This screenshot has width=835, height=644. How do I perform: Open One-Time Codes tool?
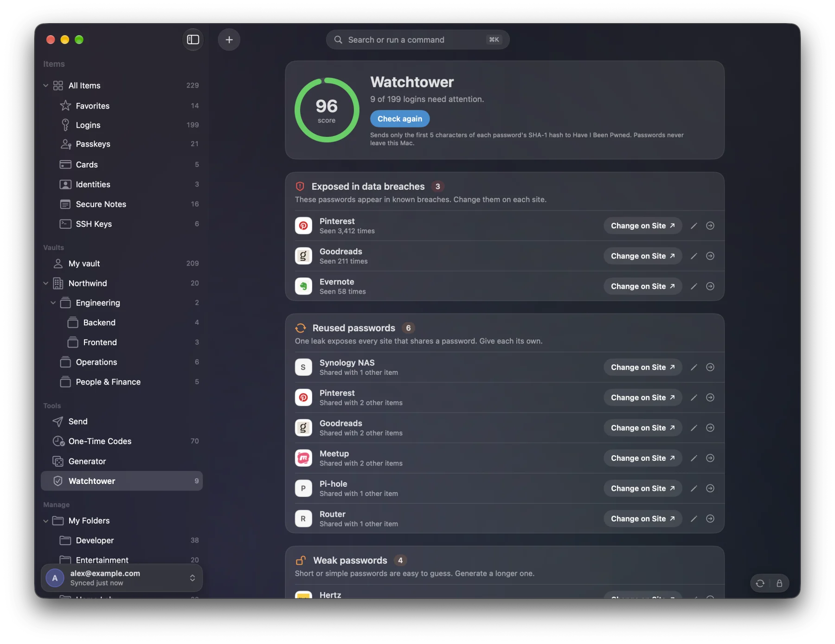click(x=122, y=441)
